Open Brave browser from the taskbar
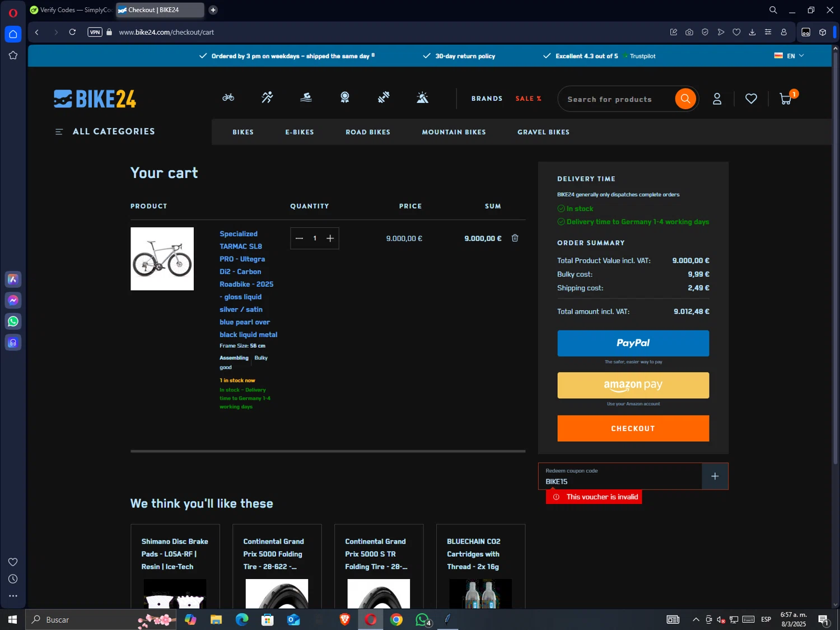840x630 pixels. pyautogui.click(x=345, y=619)
